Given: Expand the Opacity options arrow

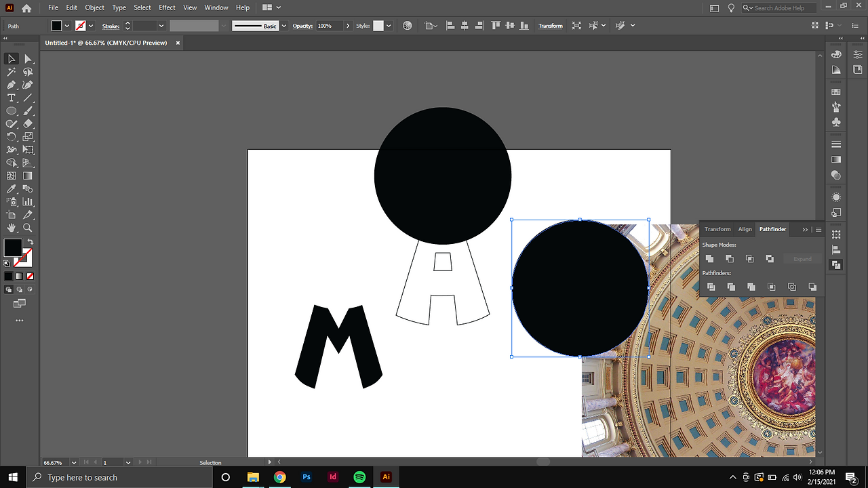Looking at the screenshot, I should (x=348, y=26).
